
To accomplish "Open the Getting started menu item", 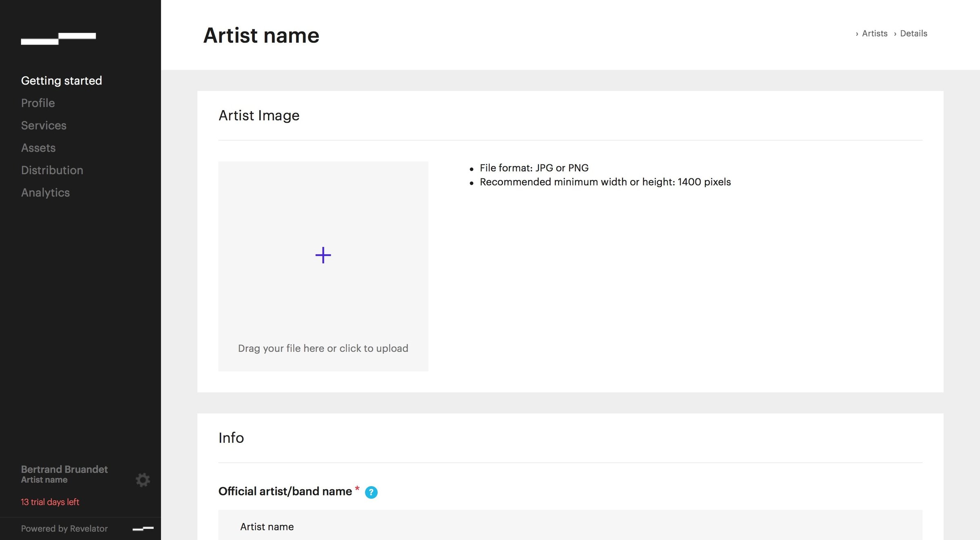I will click(62, 80).
